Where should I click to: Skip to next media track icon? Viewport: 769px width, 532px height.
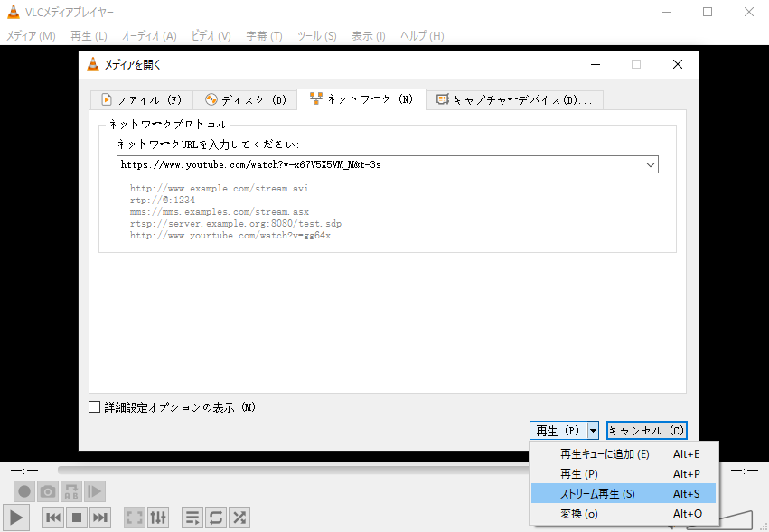100,518
